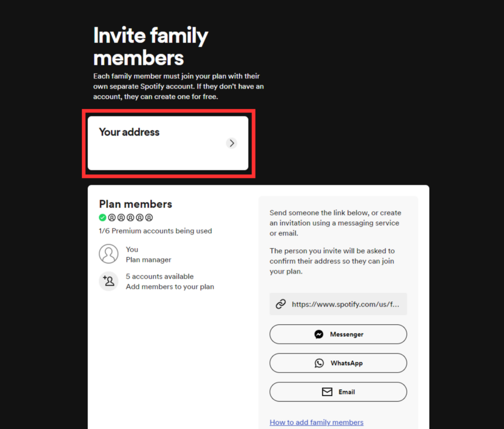Screen dimensions: 504x429
Task: Select the add-member person icon
Action: coord(109,281)
